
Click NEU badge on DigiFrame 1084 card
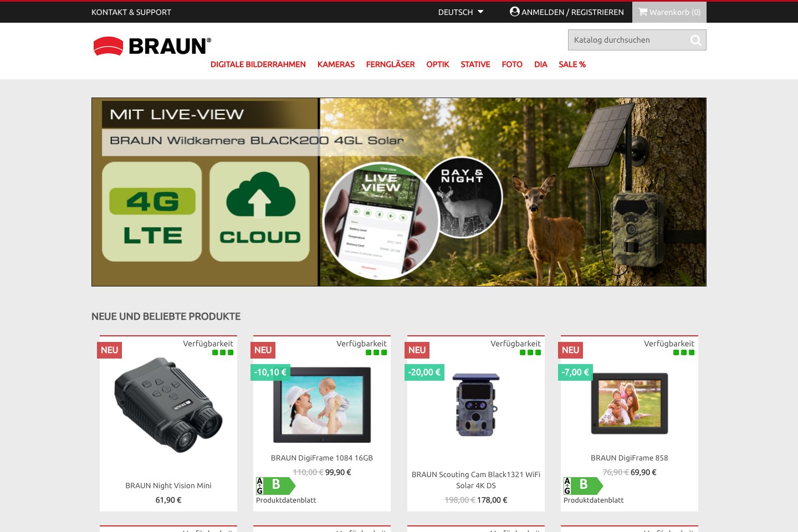tap(263, 350)
